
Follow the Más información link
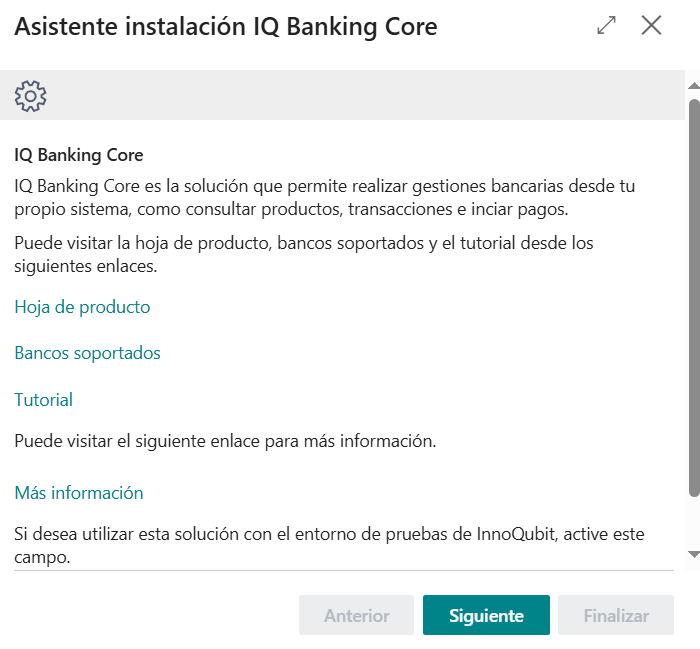(78, 493)
